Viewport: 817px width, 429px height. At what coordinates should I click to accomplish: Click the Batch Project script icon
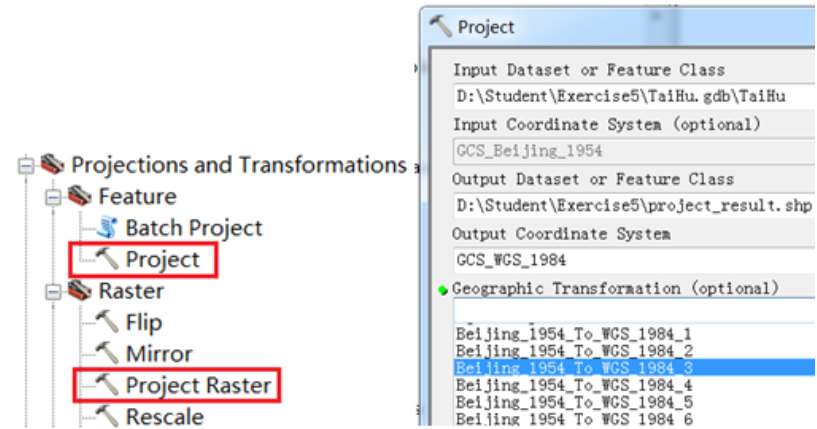click(107, 228)
